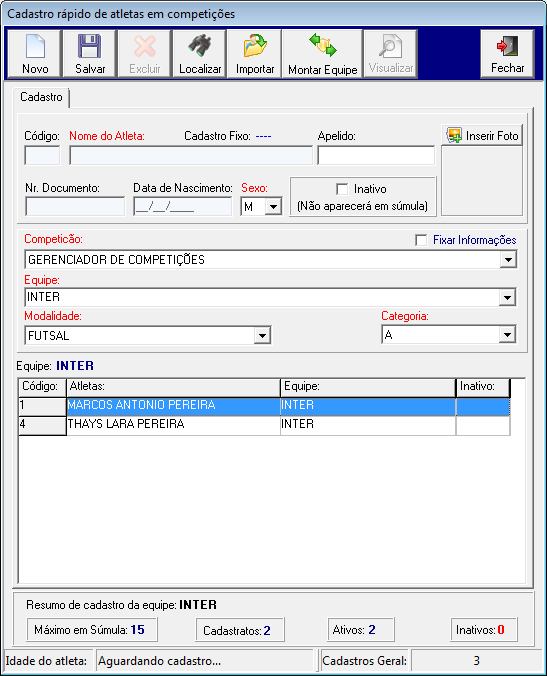547x676 pixels.
Task: Check the Fixar Informações checkbox
Action: point(421,240)
